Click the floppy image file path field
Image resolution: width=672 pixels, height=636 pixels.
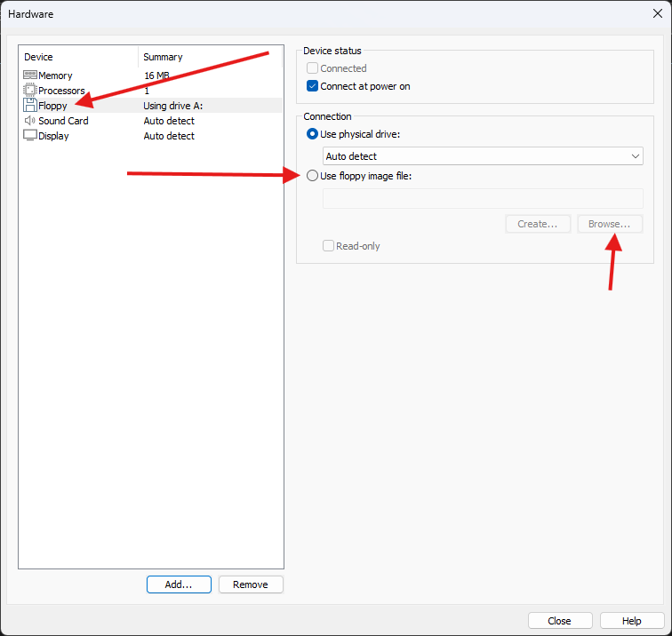(483, 198)
